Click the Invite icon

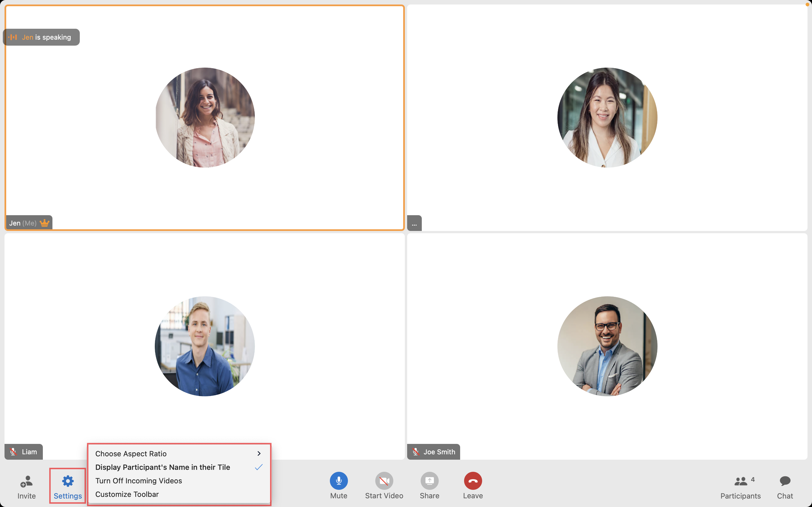coord(26,482)
